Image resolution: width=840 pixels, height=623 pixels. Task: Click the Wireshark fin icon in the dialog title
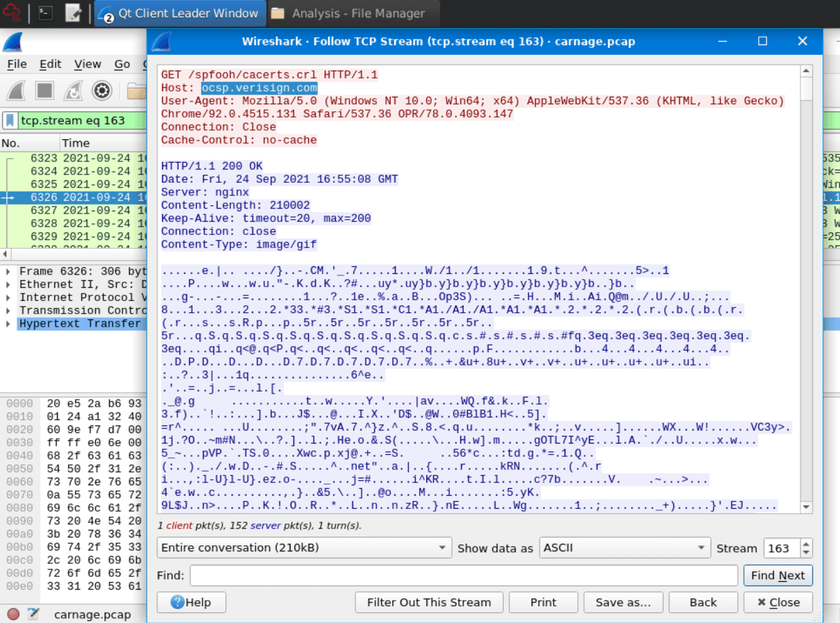161,42
